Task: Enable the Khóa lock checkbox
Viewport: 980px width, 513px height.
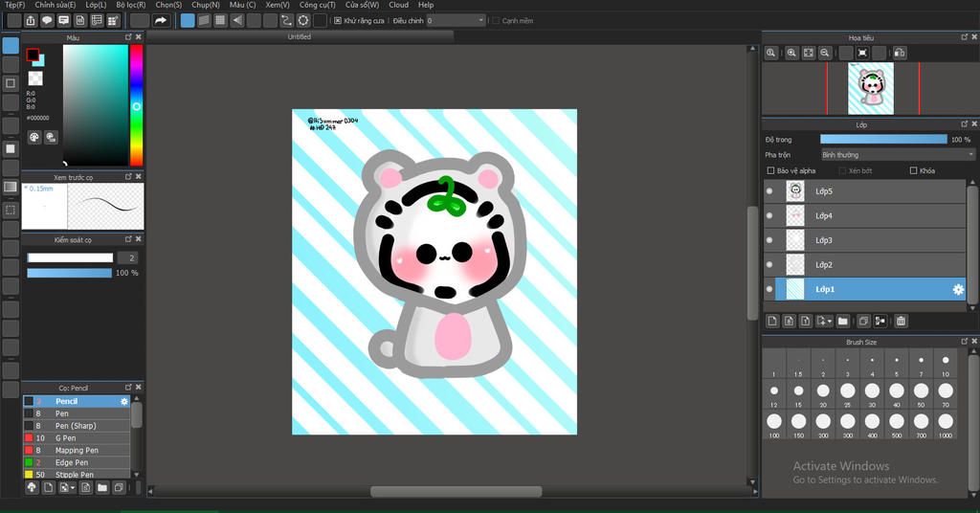Action: coord(913,170)
